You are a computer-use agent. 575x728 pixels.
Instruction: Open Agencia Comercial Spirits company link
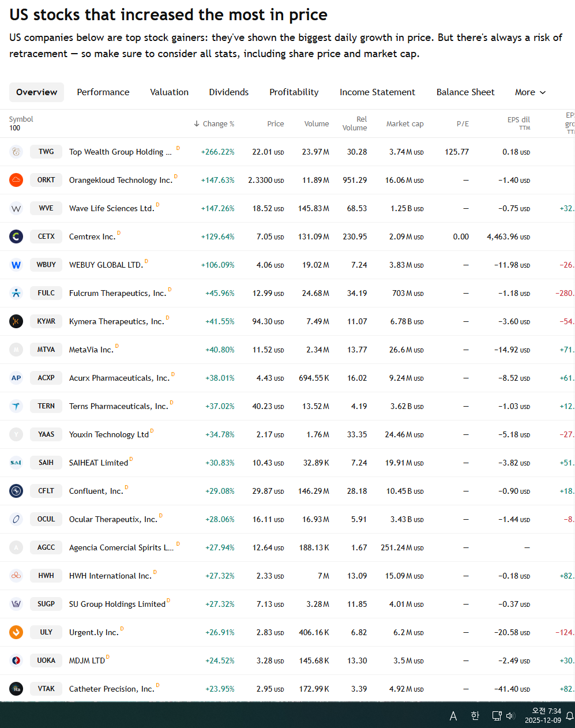[x=121, y=547]
